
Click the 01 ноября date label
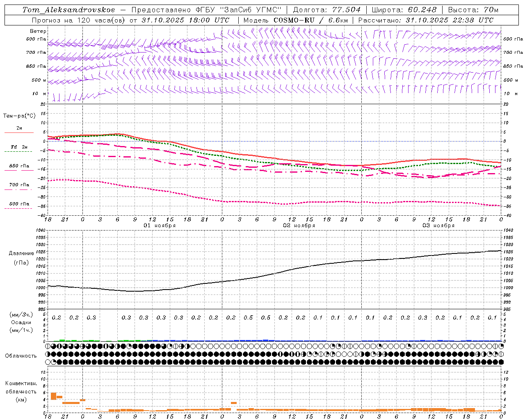click(x=160, y=226)
